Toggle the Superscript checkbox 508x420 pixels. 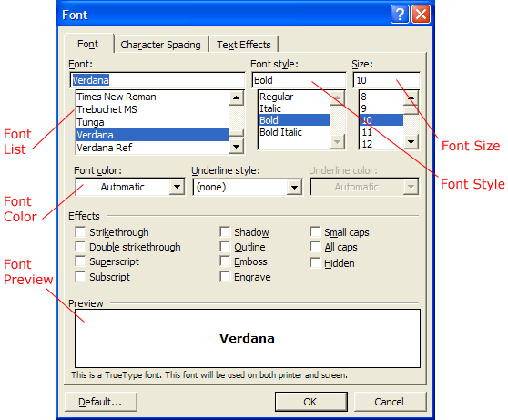click(80, 261)
